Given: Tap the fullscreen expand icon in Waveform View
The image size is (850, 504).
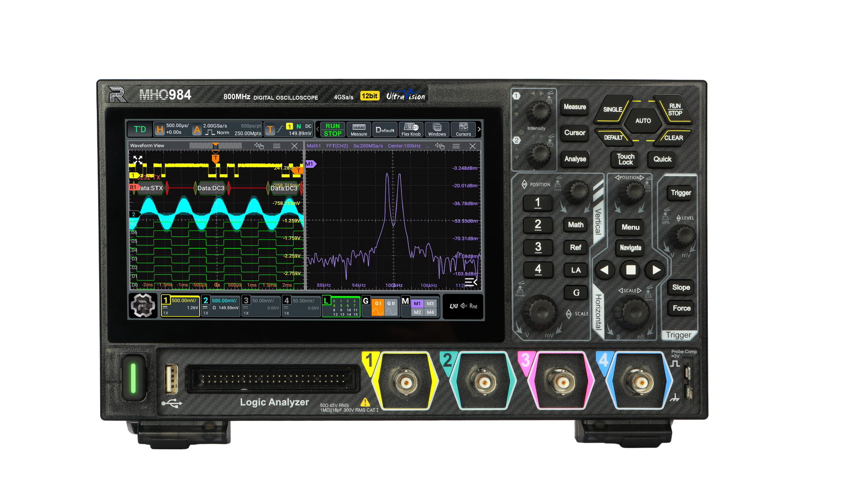Looking at the screenshot, I should (137, 160).
